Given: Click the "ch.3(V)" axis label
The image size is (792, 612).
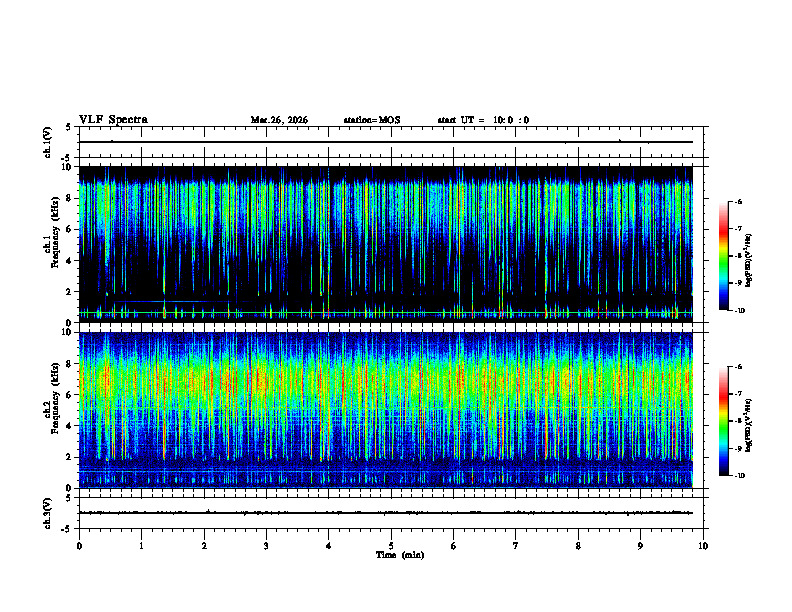Looking at the screenshot, I should [x=48, y=513].
